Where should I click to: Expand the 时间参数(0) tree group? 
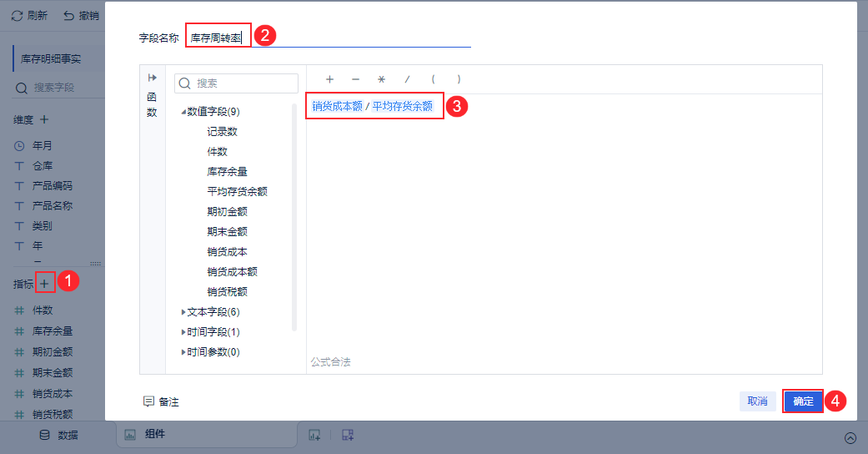(183, 352)
